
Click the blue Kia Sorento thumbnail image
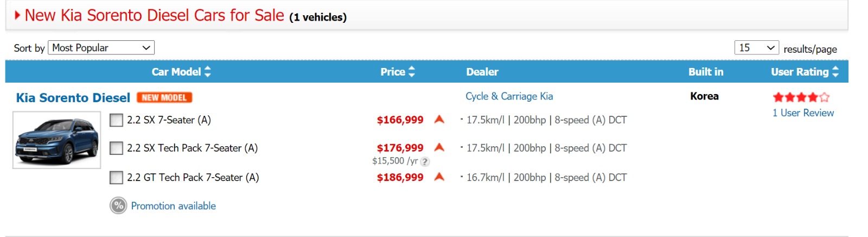pyautogui.click(x=57, y=140)
